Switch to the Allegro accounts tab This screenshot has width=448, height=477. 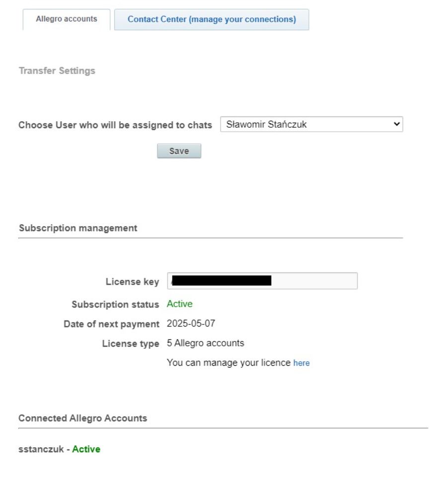(x=67, y=19)
